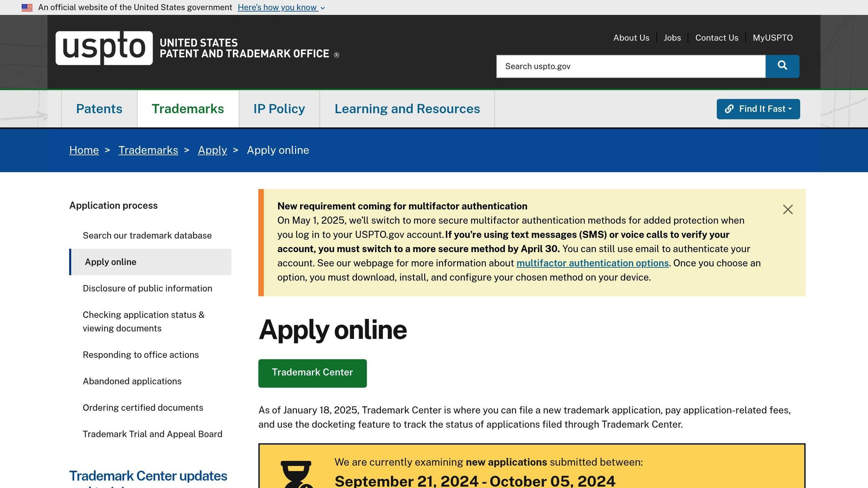Open Learning and Resources menu
This screenshot has width=868, height=488.
pos(407,109)
